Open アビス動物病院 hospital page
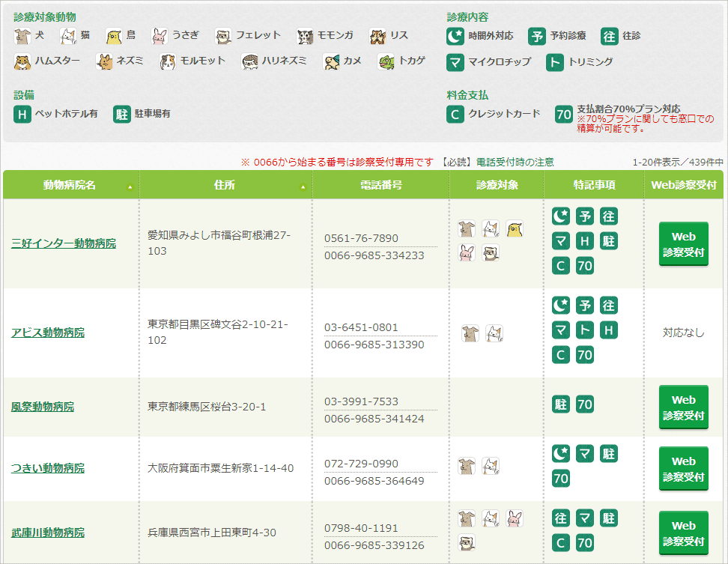Image resolution: width=728 pixels, height=564 pixels. [x=48, y=333]
